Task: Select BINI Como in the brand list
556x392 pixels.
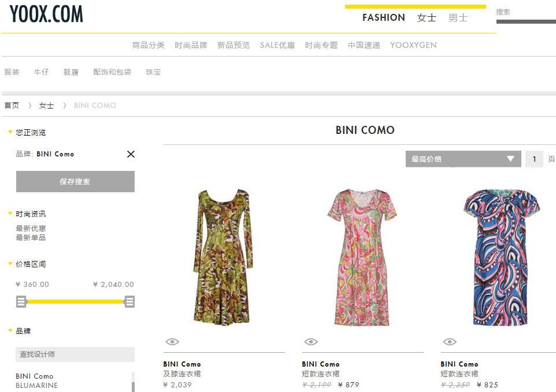Action: [35, 376]
